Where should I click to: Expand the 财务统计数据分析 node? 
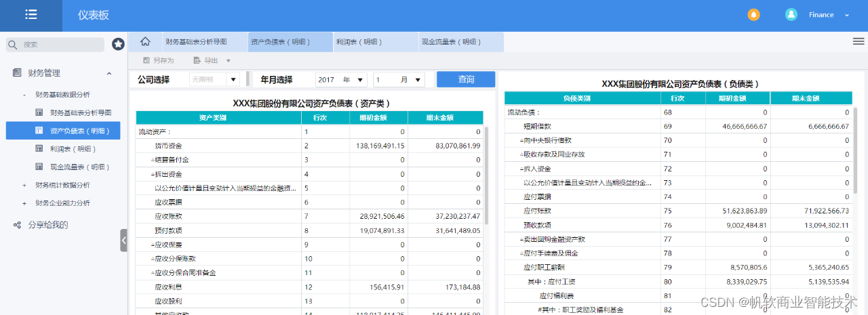(24, 185)
